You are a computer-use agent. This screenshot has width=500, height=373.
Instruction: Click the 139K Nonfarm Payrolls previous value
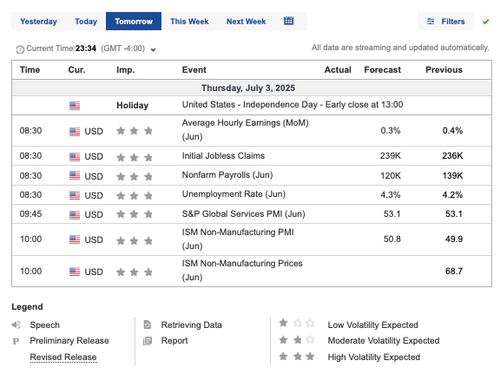[453, 176]
